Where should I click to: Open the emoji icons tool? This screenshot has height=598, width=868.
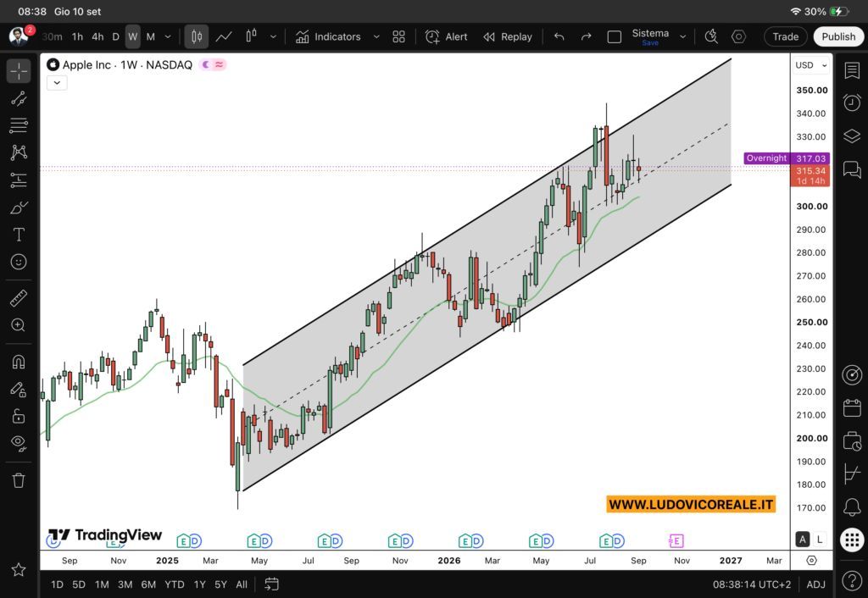point(19,262)
